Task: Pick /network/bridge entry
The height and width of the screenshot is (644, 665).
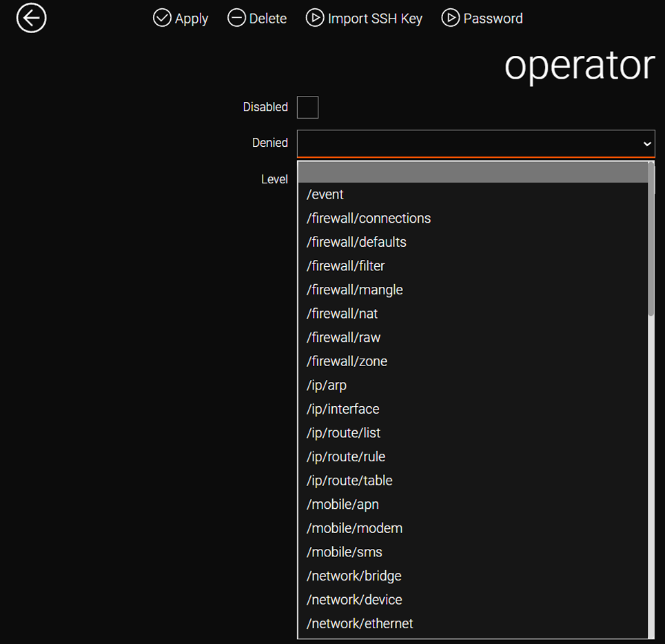Action: tap(473, 576)
